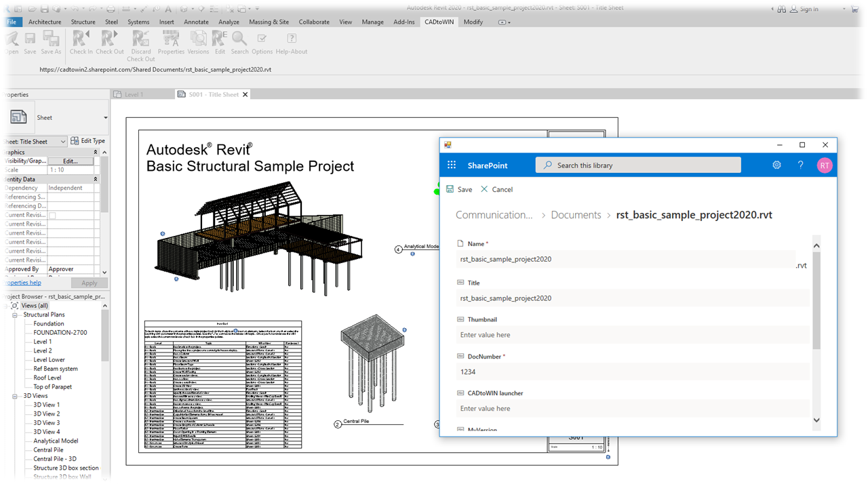Open the Sheet type selector dropdown
Image resolution: width=868 pixels, height=484 pixels.
pyautogui.click(x=105, y=118)
